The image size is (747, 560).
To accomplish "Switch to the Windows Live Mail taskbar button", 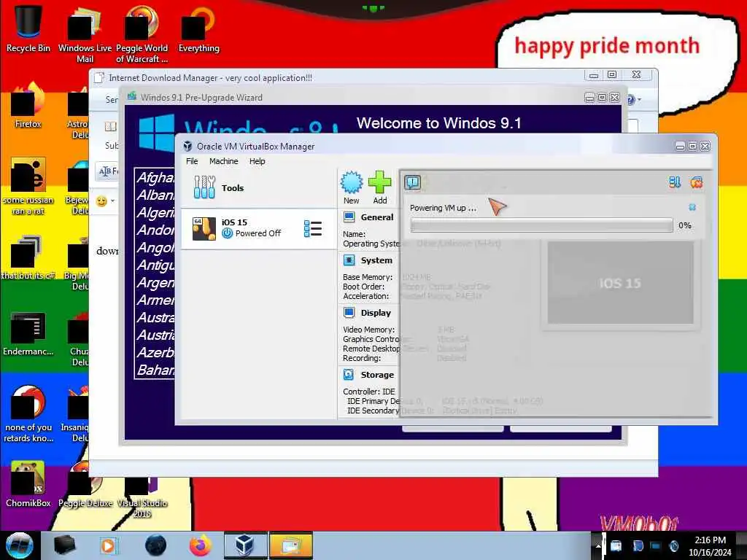I will pyautogui.click(x=290, y=545).
